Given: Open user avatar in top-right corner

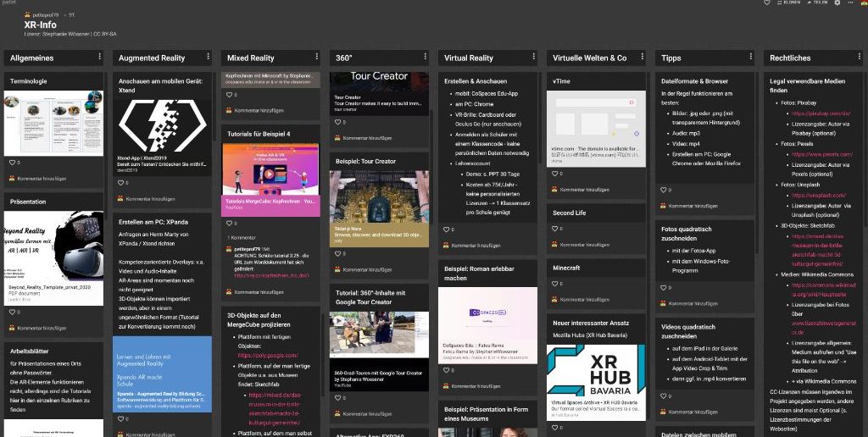Looking at the screenshot, I should click(x=864, y=3).
